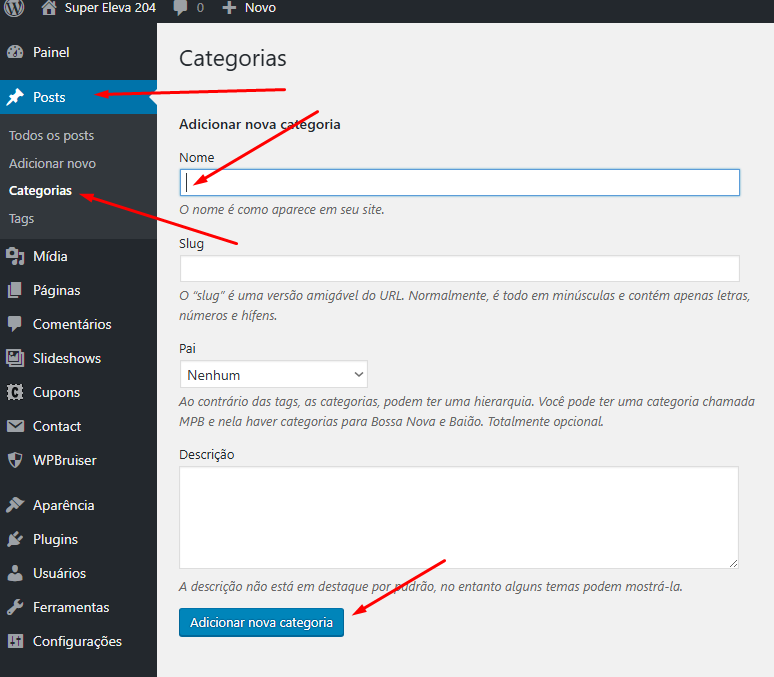Click into the Slug input field
This screenshot has width=774, height=677.
(460, 268)
